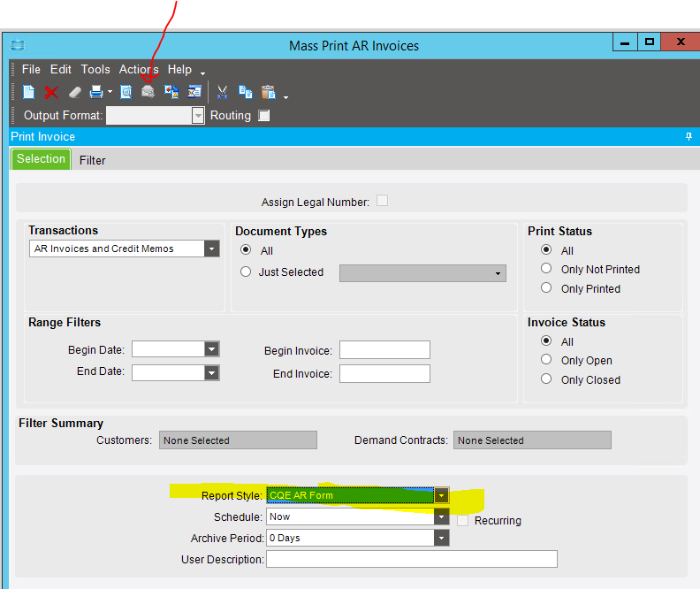Select All under Document Types
700x589 pixels.
coord(246,249)
